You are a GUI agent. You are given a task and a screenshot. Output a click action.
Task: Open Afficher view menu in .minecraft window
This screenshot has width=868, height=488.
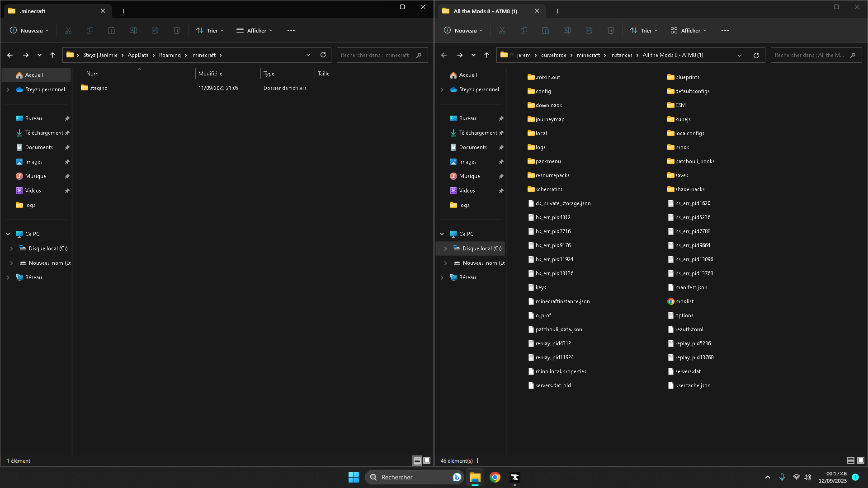[x=255, y=30]
